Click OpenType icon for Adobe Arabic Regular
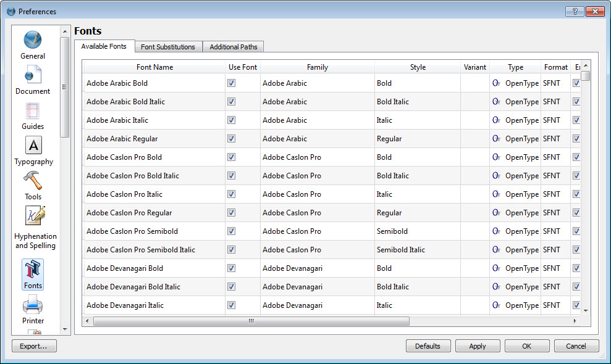The width and height of the screenshot is (611, 364). (x=496, y=139)
